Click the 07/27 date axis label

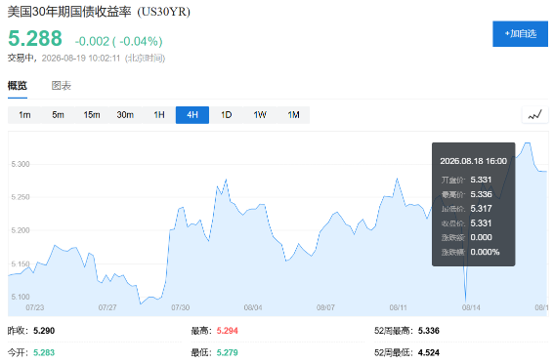[x=107, y=308]
